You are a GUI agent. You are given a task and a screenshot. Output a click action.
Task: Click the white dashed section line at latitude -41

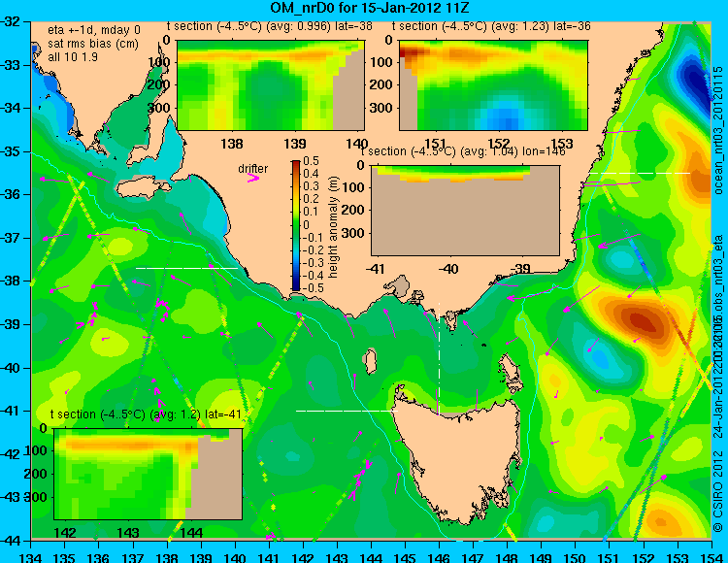(347, 411)
